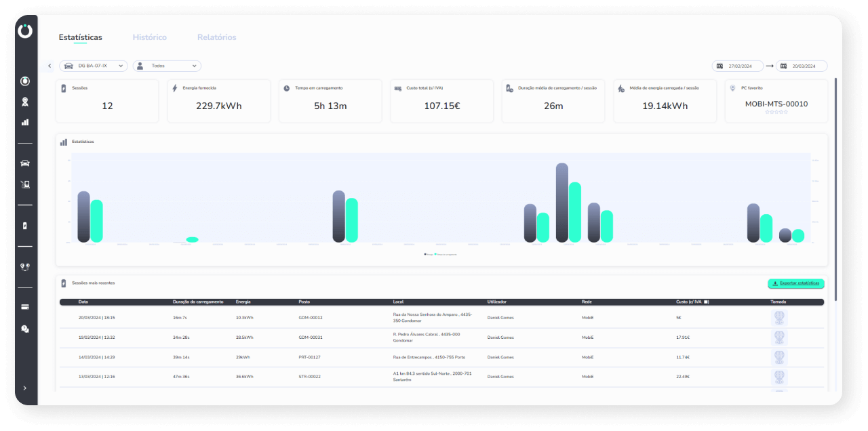Toggle Energia series in chart legend
The height and width of the screenshot is (431, 868).
point(429,254)
